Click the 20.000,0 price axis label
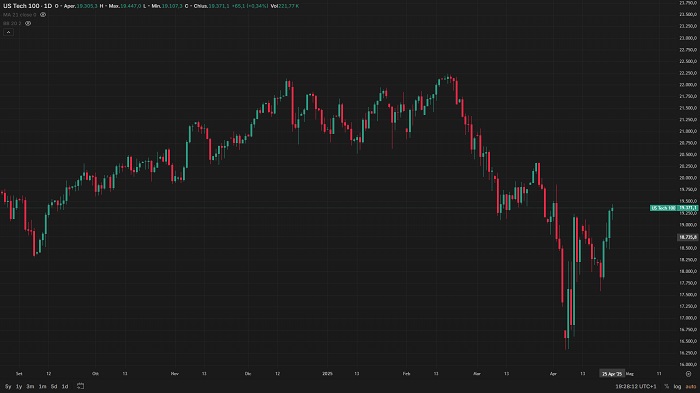 (688, 178)
